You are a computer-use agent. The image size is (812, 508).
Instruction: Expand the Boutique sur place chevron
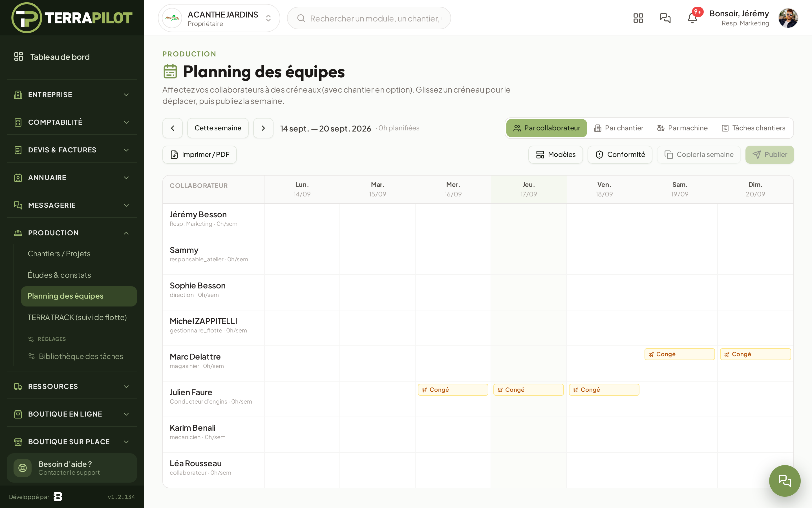(x=126, y=442)
